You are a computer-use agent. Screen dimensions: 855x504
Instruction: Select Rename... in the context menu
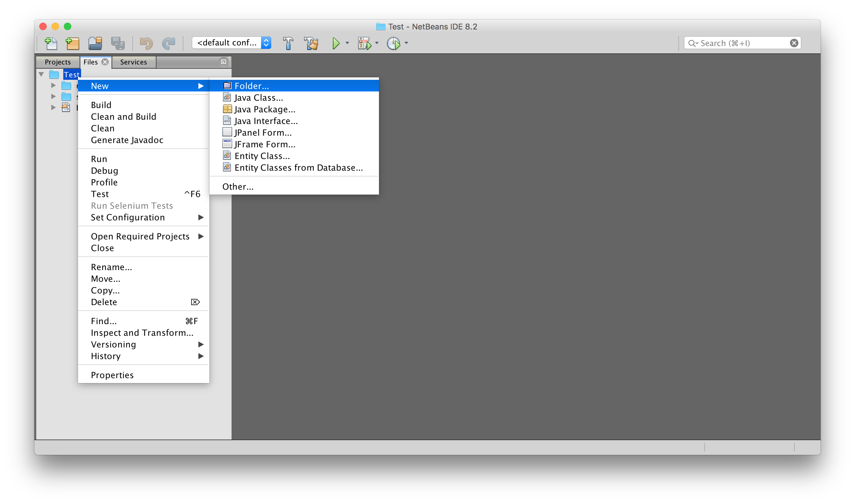(144, 267)
